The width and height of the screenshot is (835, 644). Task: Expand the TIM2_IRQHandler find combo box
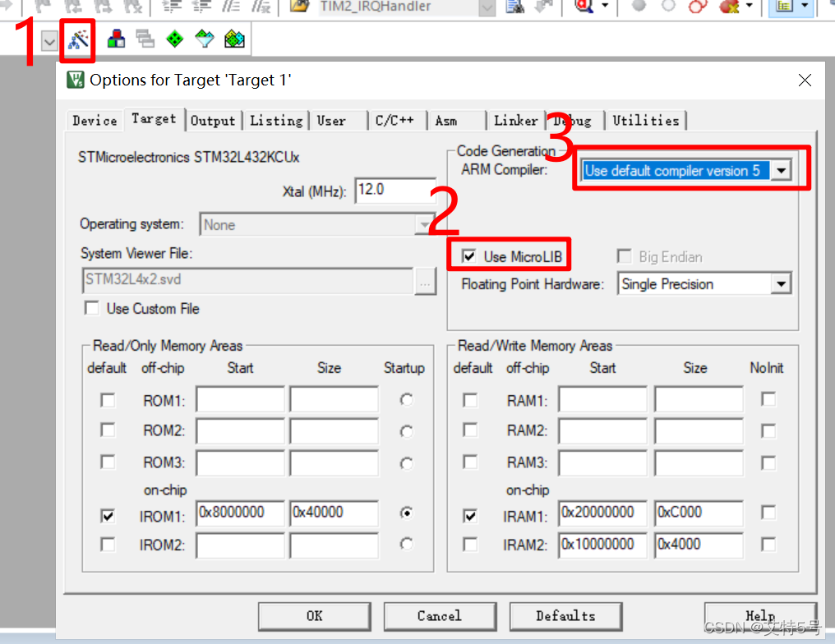point(487,7)
